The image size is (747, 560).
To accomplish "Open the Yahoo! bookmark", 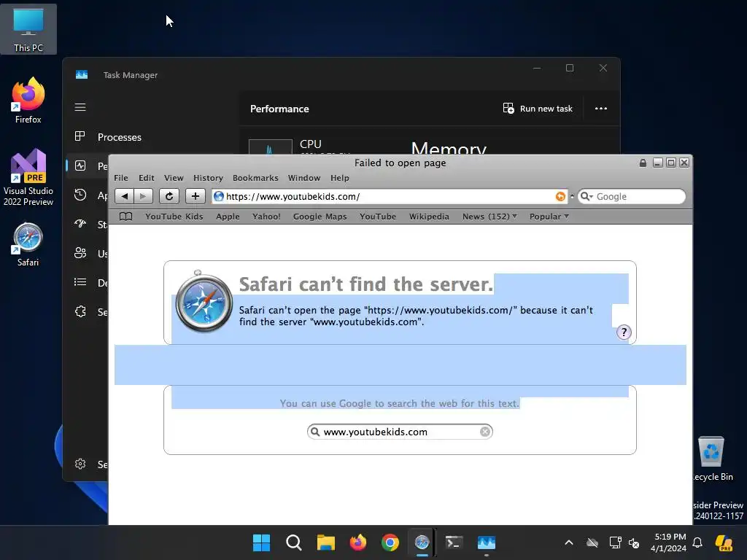I will pos(266,216).
